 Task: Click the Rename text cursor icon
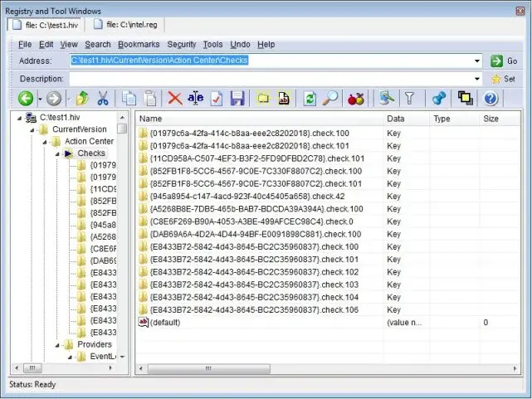[x=196, y=99]
